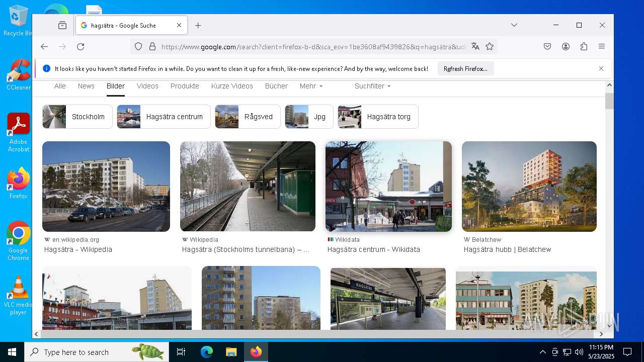644x362 pixels.
Task: Click the address bar URL field
Action: pos(313,47)
